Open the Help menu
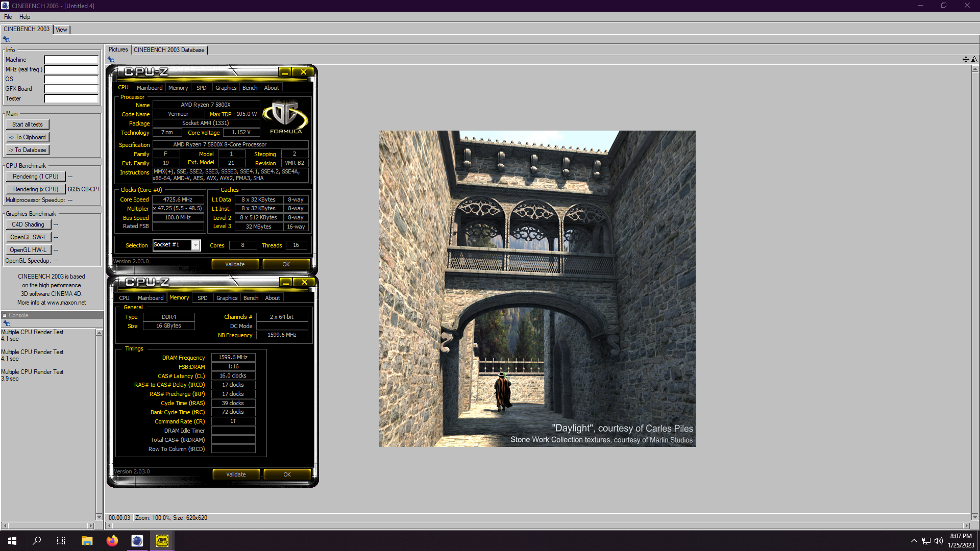Screen dimensions: 980x551 click(x=24, y=17)
